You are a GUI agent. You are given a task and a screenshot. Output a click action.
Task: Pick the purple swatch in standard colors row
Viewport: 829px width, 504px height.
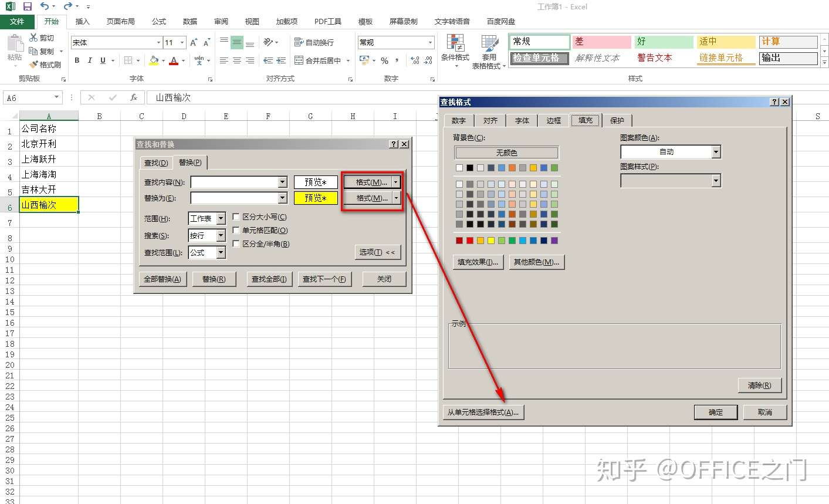554,241
